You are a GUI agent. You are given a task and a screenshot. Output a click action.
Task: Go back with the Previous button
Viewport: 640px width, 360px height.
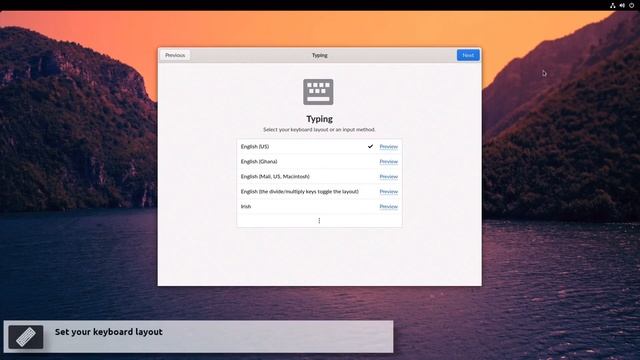point(175,55)
